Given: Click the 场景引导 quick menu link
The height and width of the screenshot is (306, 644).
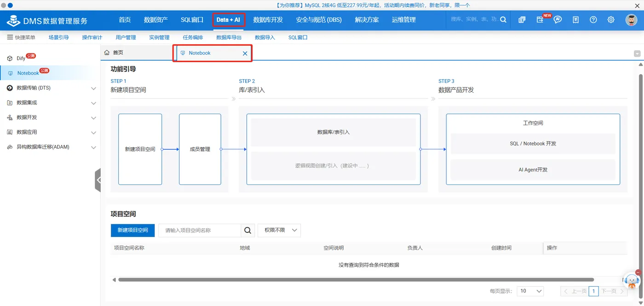Looking at the screenshot, I should coord(59,37).
